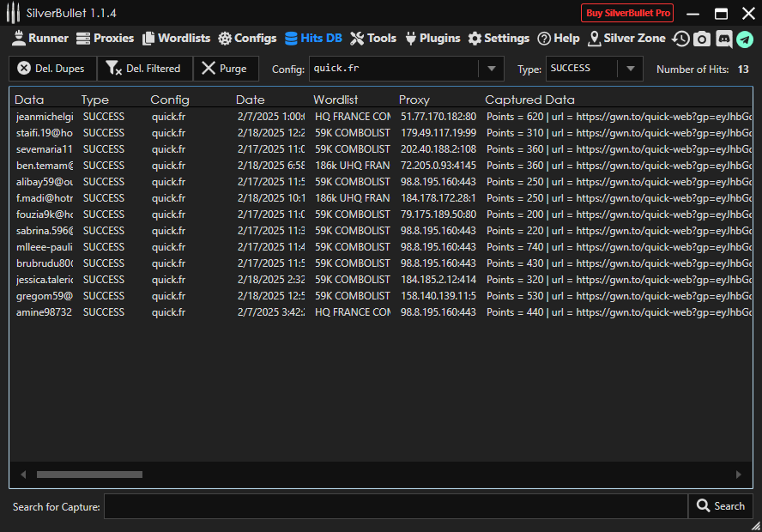The height and width of the screenshot is (532, 762).
Task: Click the Discord icon in title bar
Action: point(723,39)
